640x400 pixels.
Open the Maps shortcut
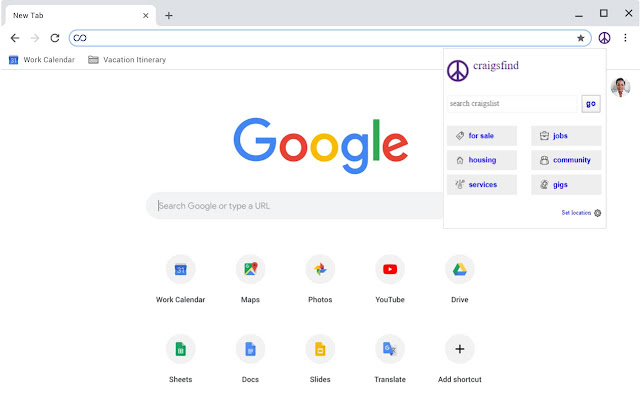click(x=250, y=279)
